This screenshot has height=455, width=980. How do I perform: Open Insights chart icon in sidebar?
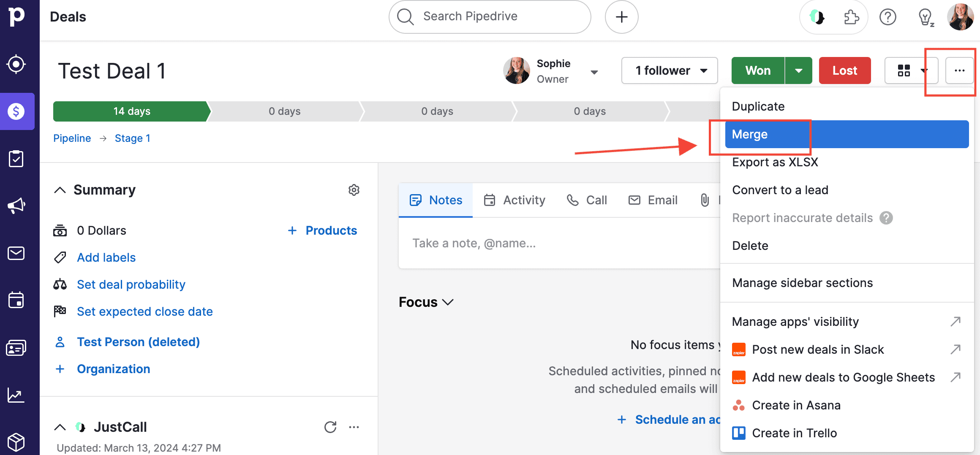coord(16,395)
